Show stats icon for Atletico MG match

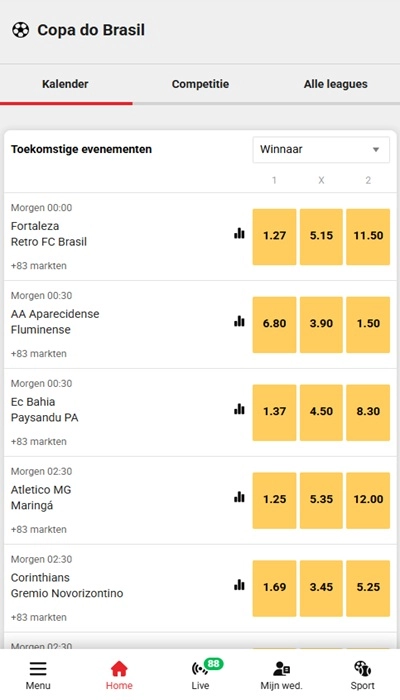[x=239, y=497]
